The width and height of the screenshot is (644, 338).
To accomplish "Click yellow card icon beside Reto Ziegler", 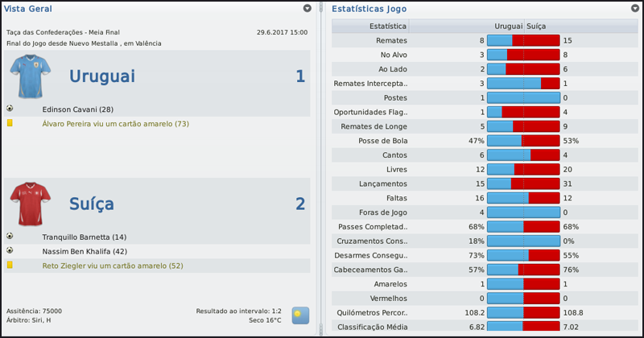I will 10,265.
